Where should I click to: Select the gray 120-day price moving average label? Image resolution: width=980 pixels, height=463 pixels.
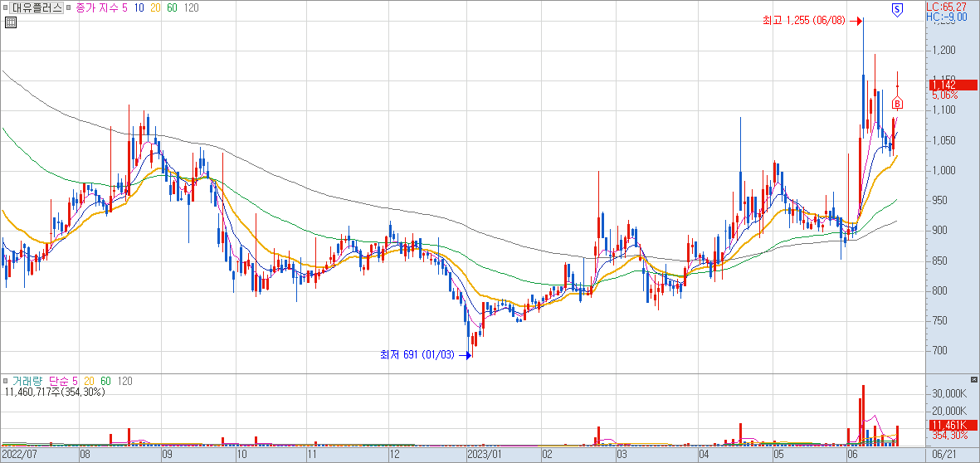192,8
